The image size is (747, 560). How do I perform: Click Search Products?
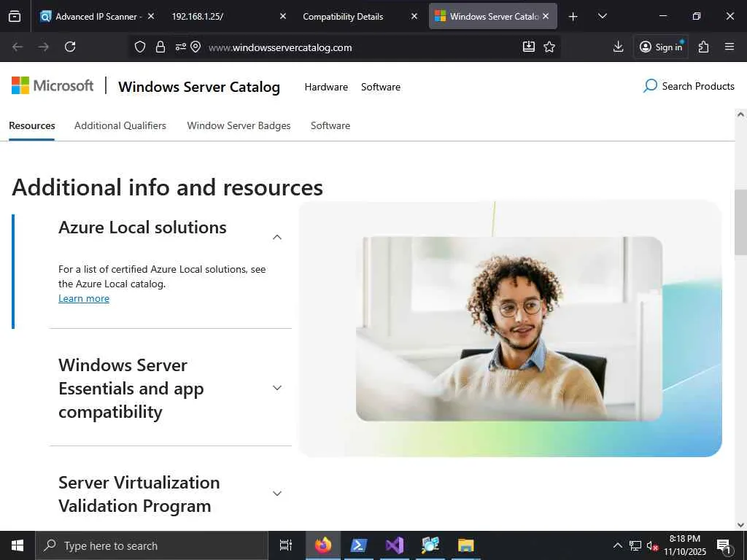point(689,86)
